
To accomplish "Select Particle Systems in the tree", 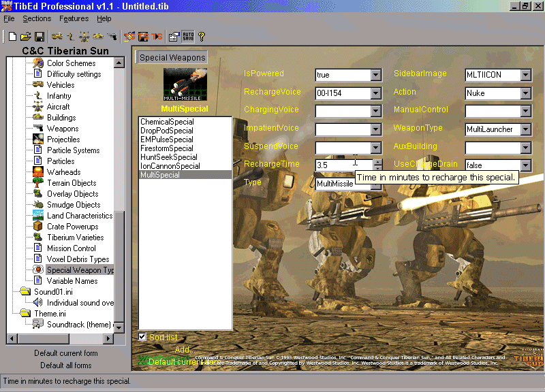I will 74,150.
